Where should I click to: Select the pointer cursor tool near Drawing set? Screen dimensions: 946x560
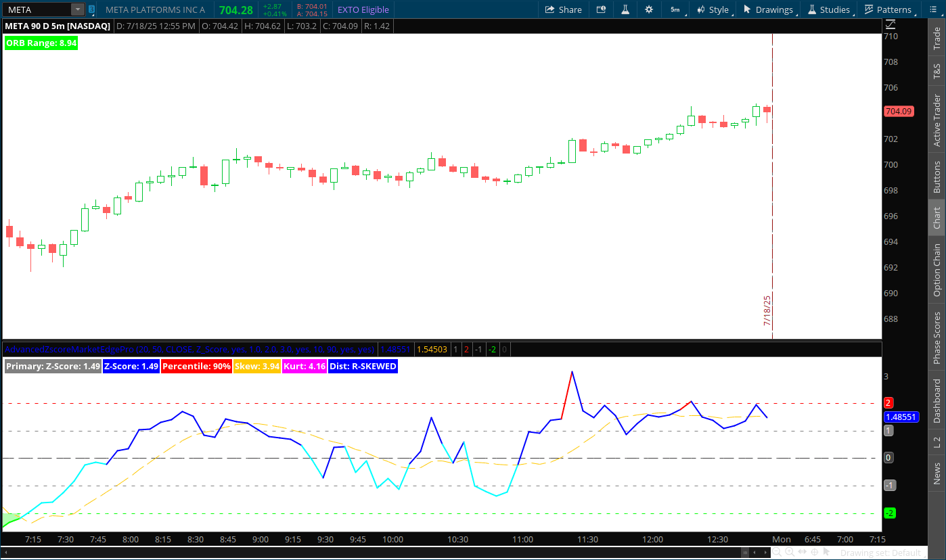tap(827, 553)
